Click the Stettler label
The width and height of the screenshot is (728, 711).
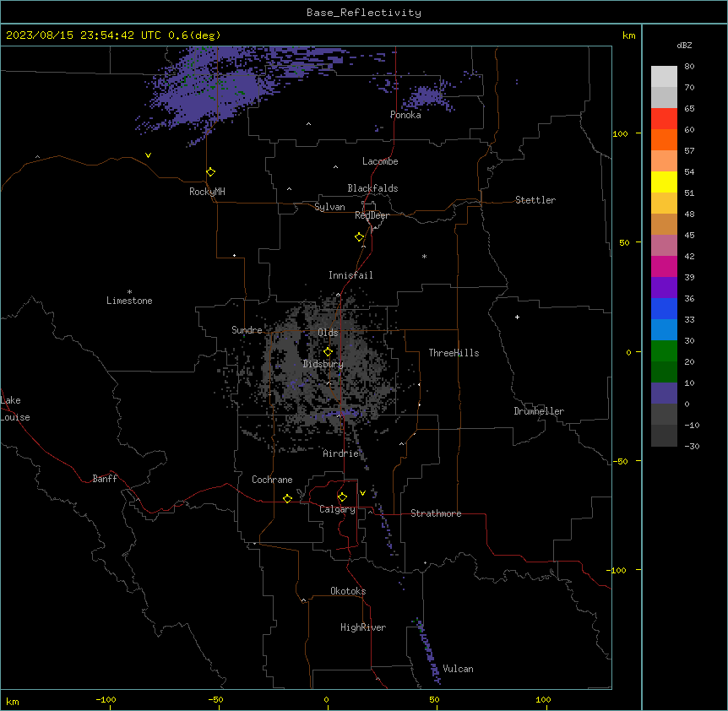tap(535, 200)
